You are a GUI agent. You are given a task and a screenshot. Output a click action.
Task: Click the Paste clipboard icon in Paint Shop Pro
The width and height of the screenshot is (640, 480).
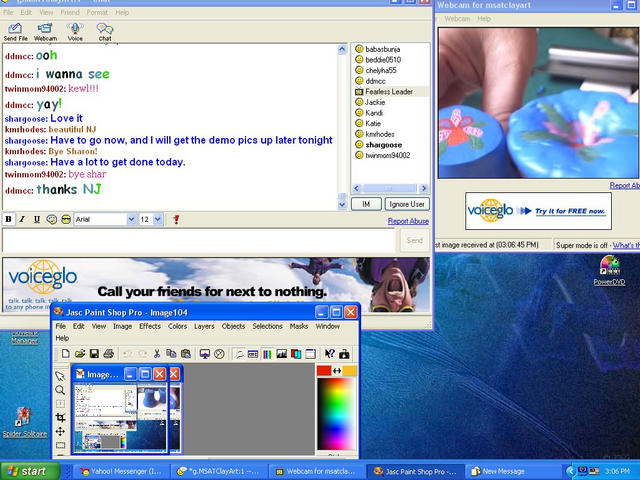[186, 353]
